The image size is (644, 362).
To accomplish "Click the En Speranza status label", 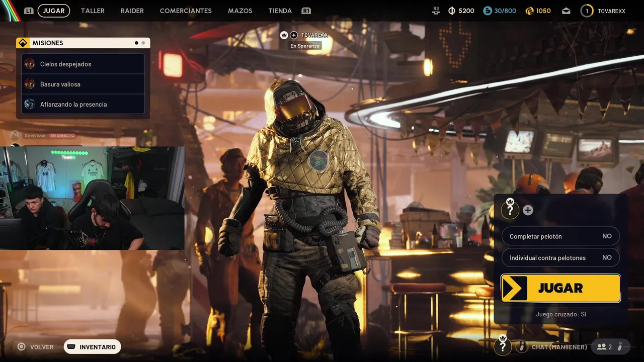I will pos(305,46).
